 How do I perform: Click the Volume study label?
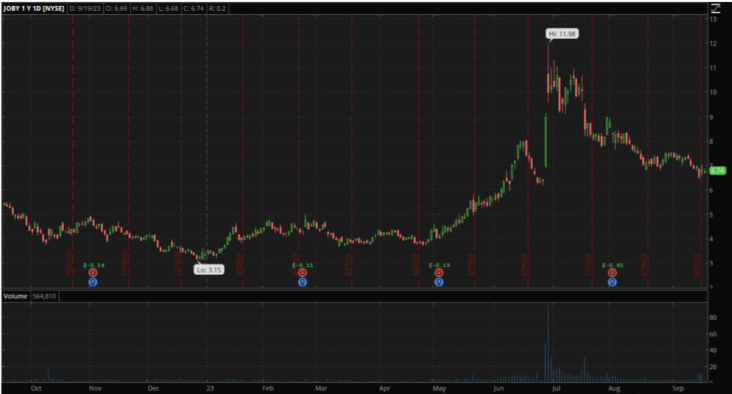(15, 296)
